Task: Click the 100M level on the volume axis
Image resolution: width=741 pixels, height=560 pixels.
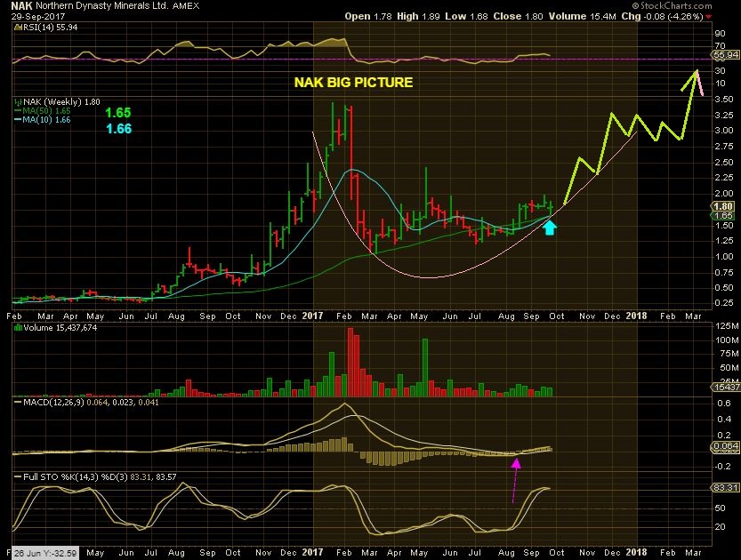Action: 727,340
